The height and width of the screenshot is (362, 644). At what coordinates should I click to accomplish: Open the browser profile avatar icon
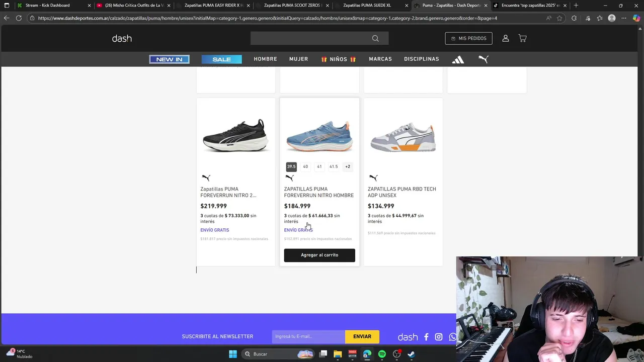click(612, 18)
